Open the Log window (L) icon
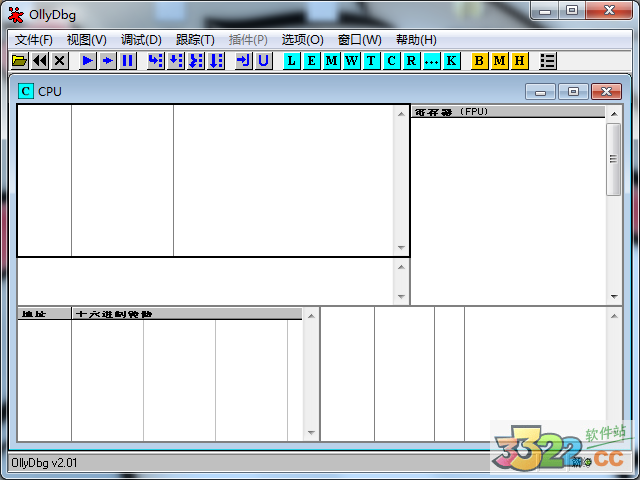 pyautogui.click(x=292, y=61)
